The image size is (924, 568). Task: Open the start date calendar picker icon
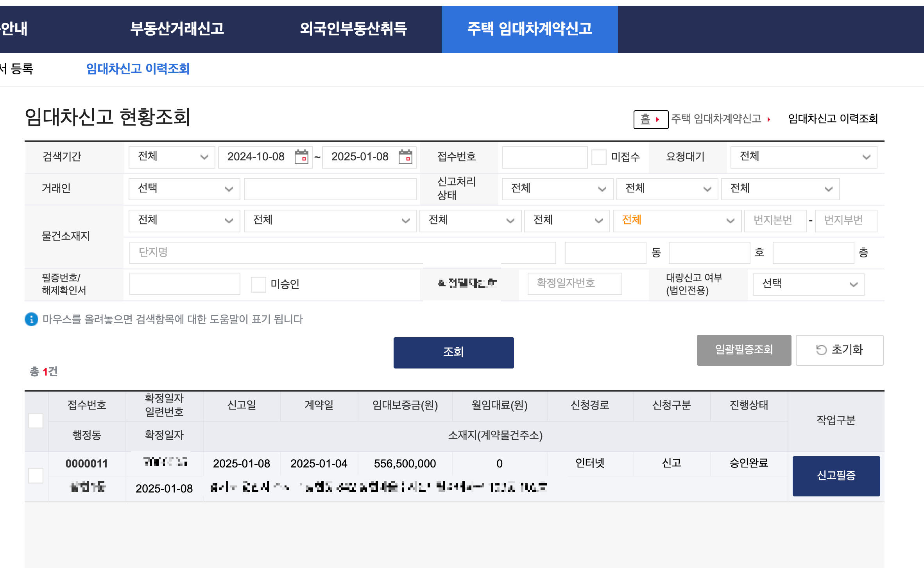tap(301, 157)
